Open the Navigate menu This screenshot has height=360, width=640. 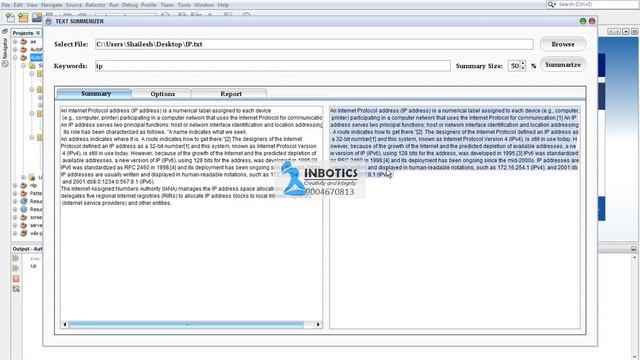52,5
